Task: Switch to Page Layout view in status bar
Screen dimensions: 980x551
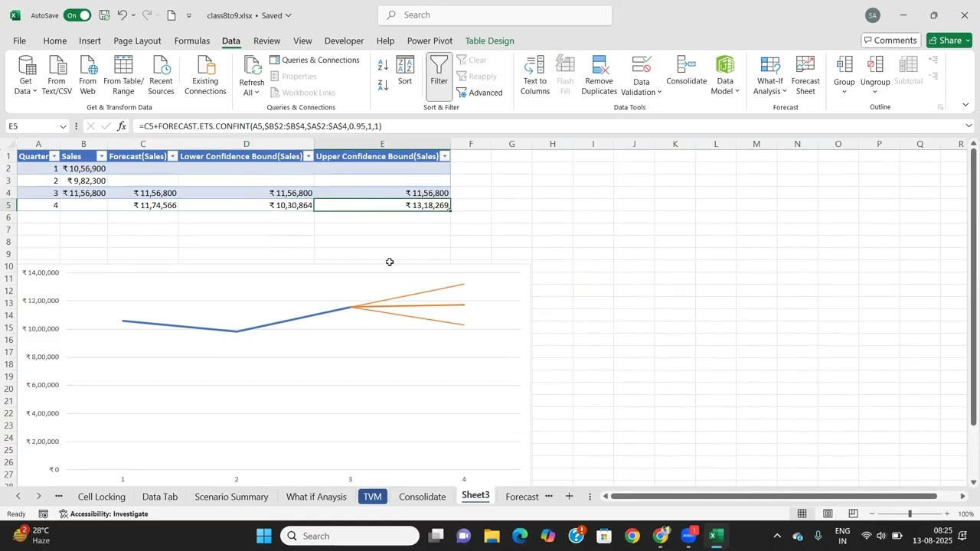Action: coord(828,514)
